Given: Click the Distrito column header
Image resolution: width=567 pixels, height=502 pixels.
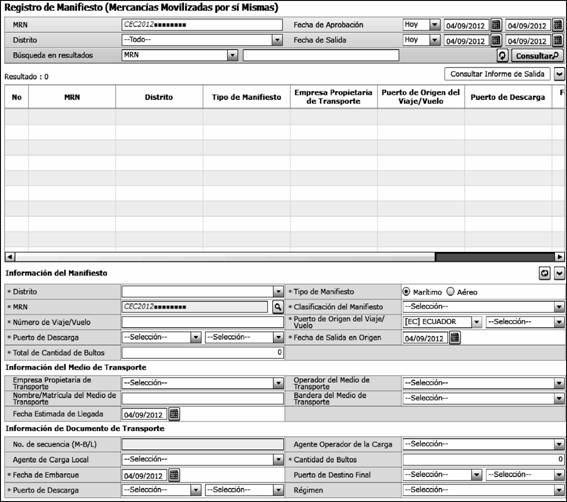Looking at the screenshot, I should pos(159,97).
